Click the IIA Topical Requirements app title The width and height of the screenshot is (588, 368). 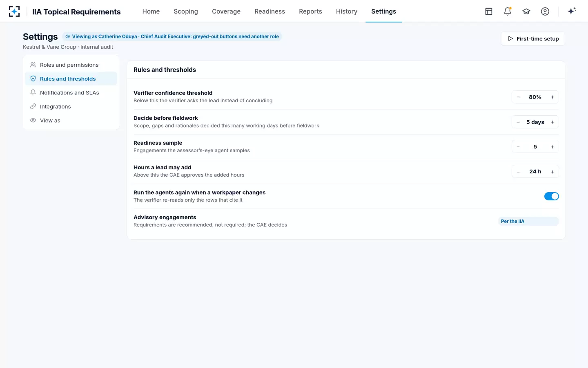76,12
